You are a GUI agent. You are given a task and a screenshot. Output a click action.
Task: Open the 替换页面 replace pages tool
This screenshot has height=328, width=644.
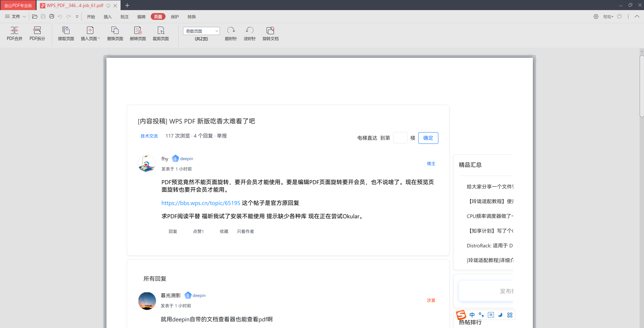point(115,34)
